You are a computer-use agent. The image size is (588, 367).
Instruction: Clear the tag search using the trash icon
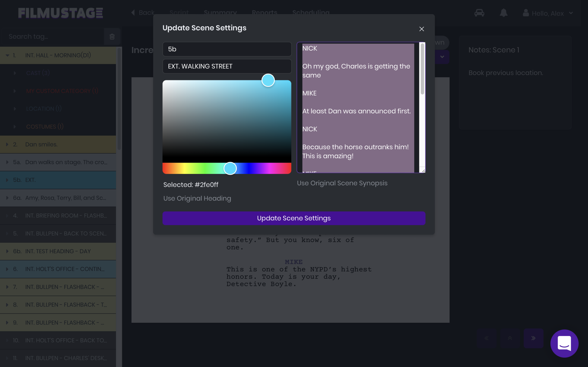point(112,36)
